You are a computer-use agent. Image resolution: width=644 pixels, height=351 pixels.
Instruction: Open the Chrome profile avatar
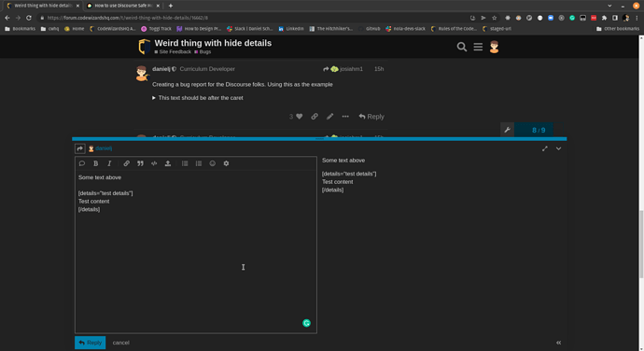[625, 18]
